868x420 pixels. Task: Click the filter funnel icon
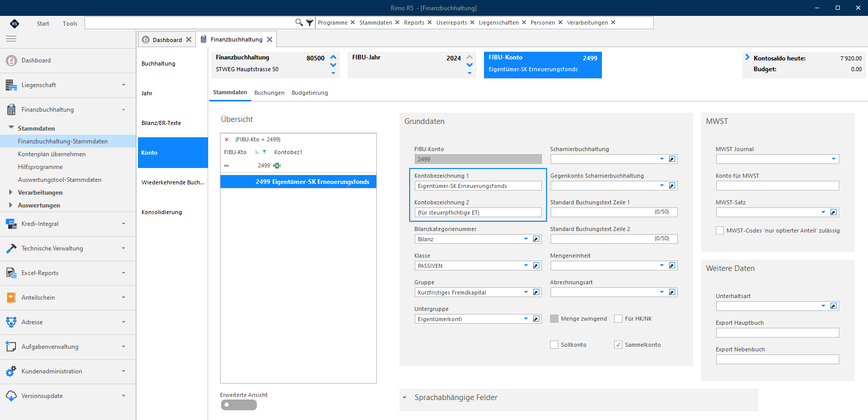pyautogui.click(x=310, y=23)
